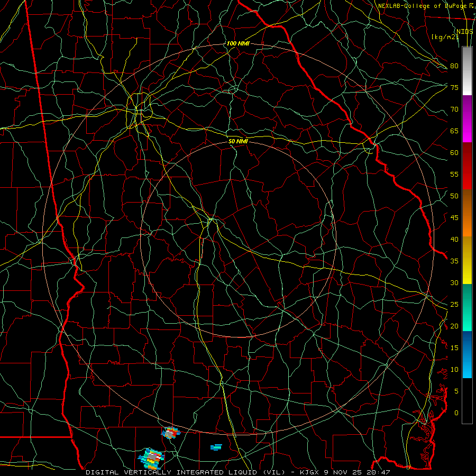Click the legend value "35"
The image size is (476, 476).
click(454, 261)
